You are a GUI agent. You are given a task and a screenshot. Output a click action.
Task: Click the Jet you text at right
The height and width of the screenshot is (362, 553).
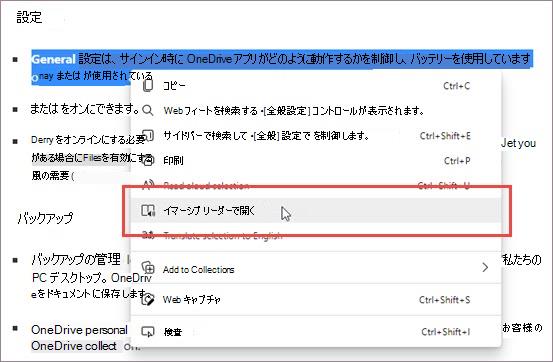(518, 143)
